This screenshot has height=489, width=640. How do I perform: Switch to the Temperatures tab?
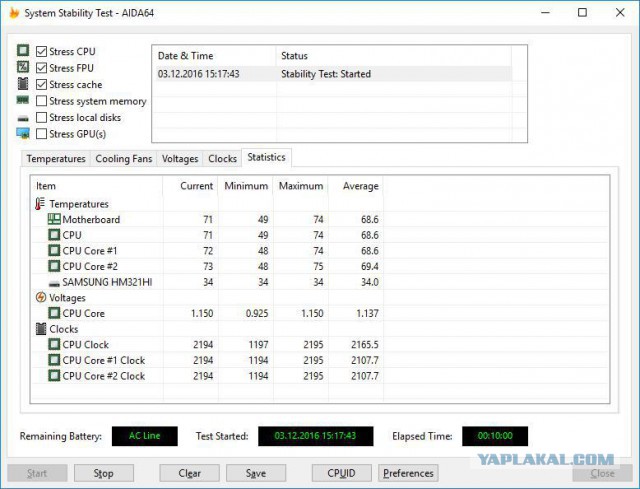coord(56,159)
